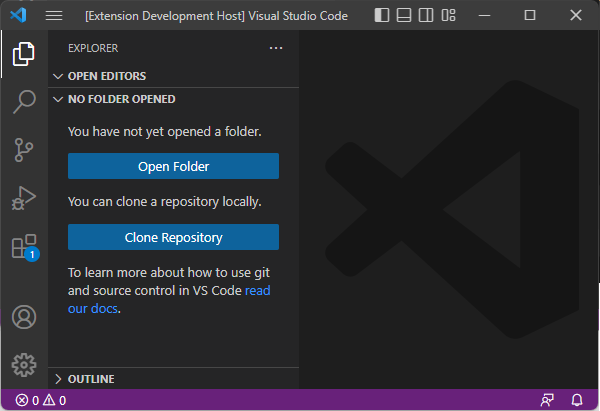Image resolution: width=600 pixels, height=411 pixels.
Task: Toggle primary side bar visibility
Action: click(382, 15)
